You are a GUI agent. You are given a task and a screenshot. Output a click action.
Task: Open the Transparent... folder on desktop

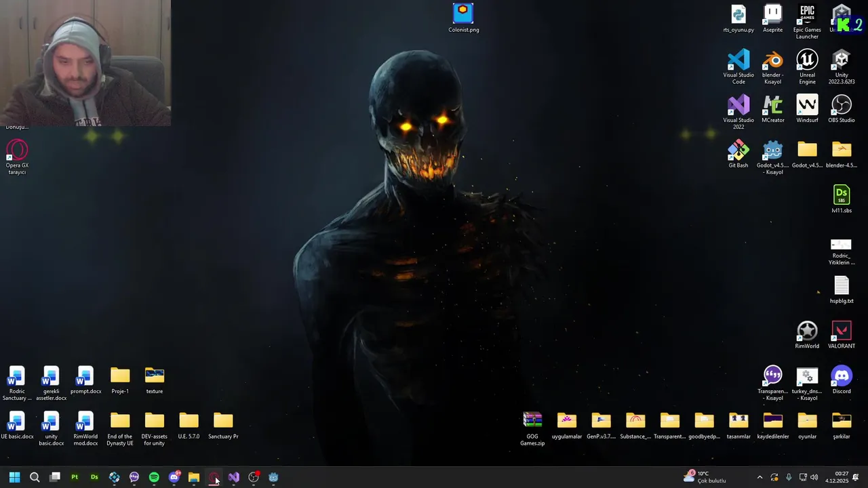click(670, 425)
